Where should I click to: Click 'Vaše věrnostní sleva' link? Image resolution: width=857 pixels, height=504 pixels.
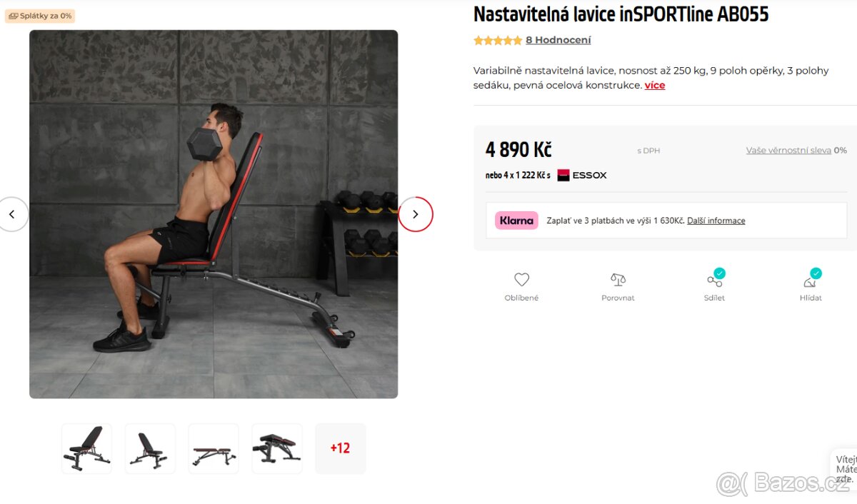[788, 151]
